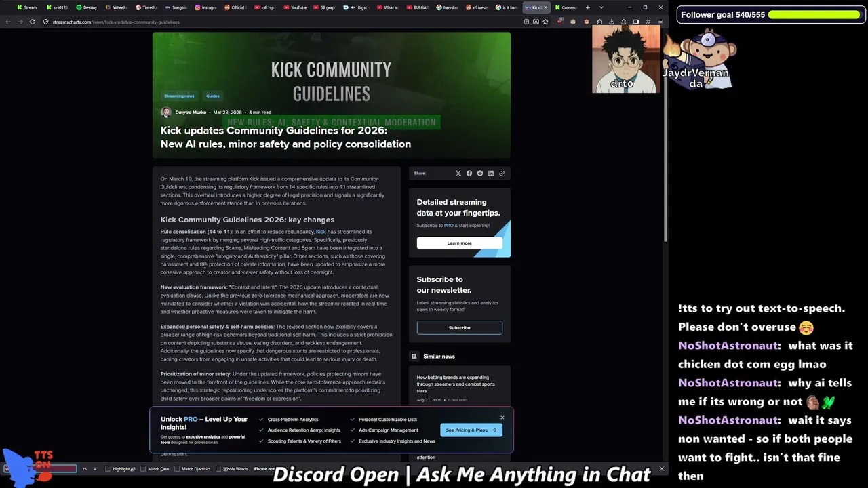Screen dimensions: 868x488
Task: Click the drto avatar thumbnail
Action: (x=625, y=60)
